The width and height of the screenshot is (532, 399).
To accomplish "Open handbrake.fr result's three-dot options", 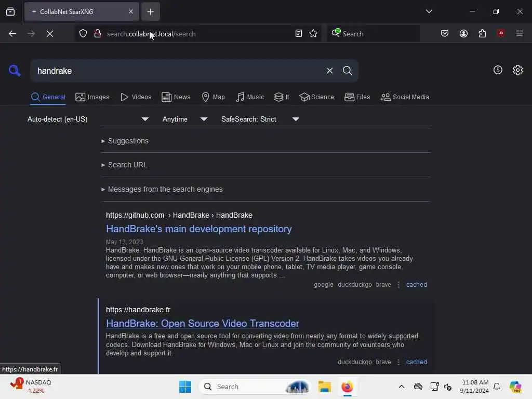I will (398, 362).
